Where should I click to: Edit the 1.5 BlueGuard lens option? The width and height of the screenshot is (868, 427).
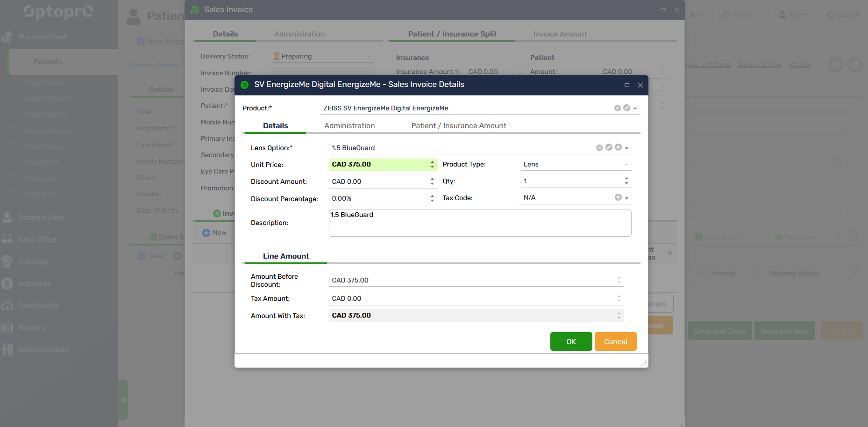[609, 147]
